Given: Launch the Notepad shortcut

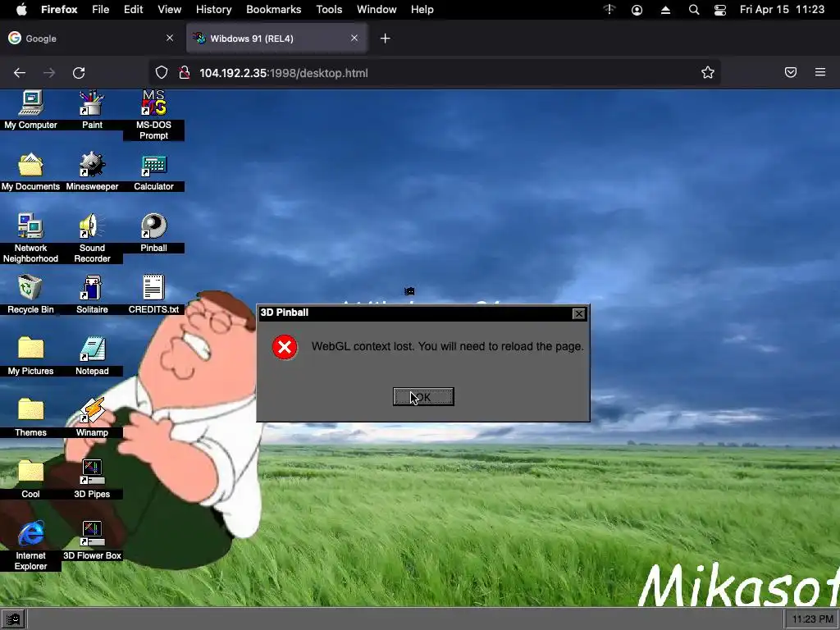Looking at the screenshot, I should click(x=92, y=356).
